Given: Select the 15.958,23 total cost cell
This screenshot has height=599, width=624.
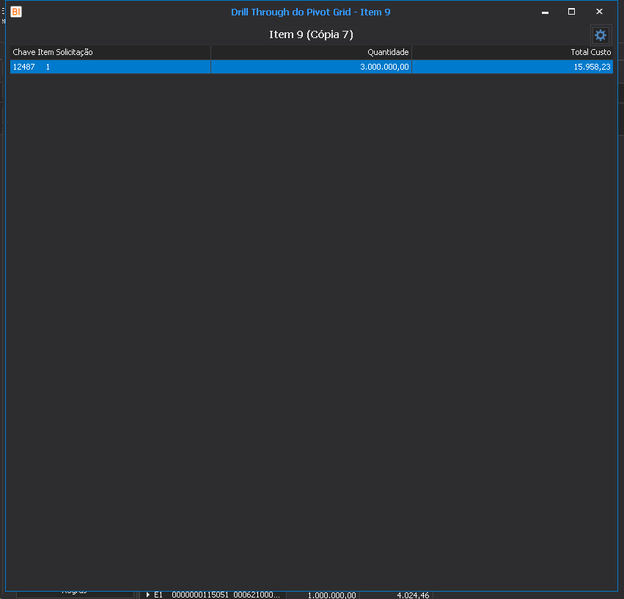Looking at the screenshot, I should click(x=512, y=67).
